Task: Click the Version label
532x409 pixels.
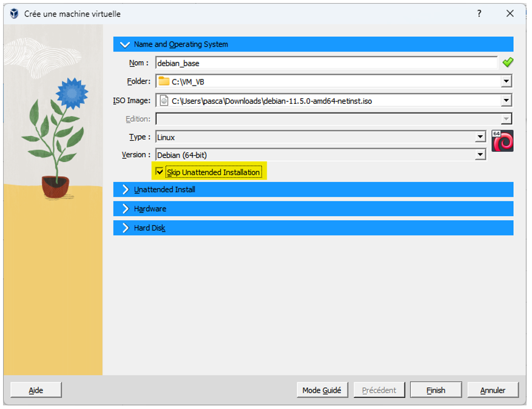Action: (x=136, y=155)
